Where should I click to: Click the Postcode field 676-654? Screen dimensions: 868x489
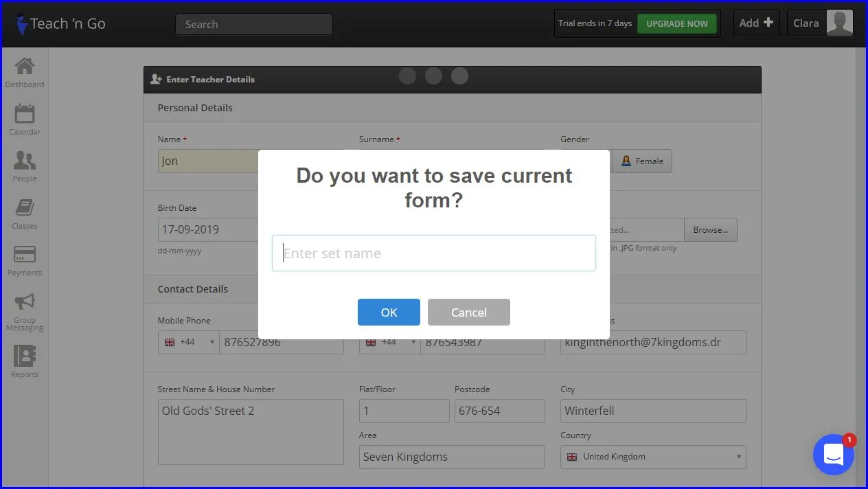coord(500,411)
